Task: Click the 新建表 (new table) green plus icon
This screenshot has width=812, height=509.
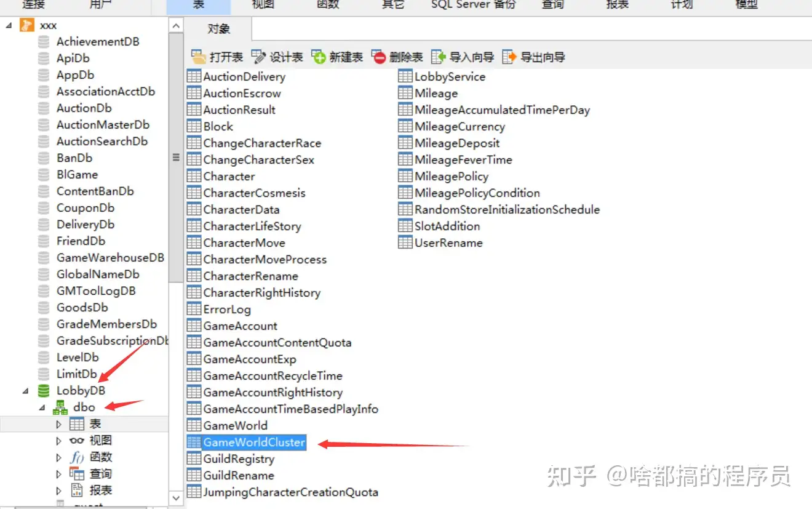Action: (x=319, y=57)
